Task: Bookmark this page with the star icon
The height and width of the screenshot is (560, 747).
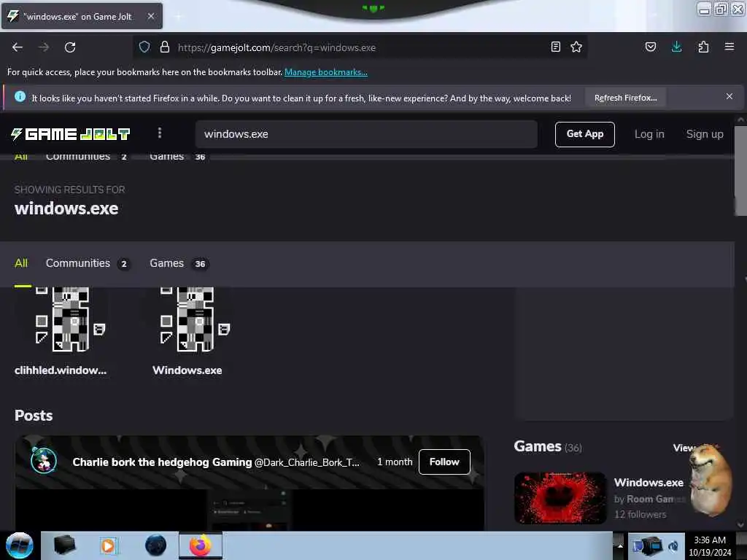Action: (576, 47)
